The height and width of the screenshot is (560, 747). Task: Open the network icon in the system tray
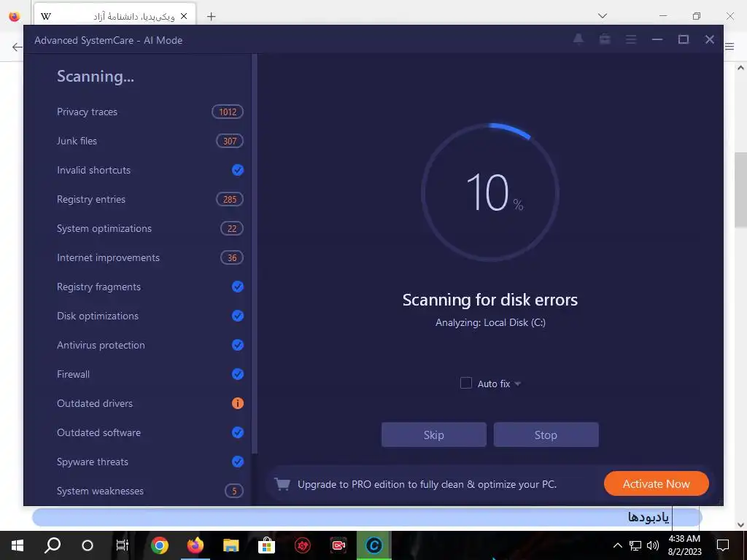[x=635, y=545]
